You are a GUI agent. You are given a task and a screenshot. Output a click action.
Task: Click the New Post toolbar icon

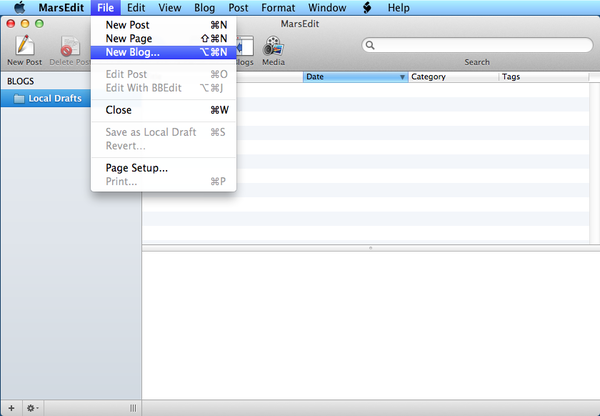pyautogui.click(x=25, y=45)
